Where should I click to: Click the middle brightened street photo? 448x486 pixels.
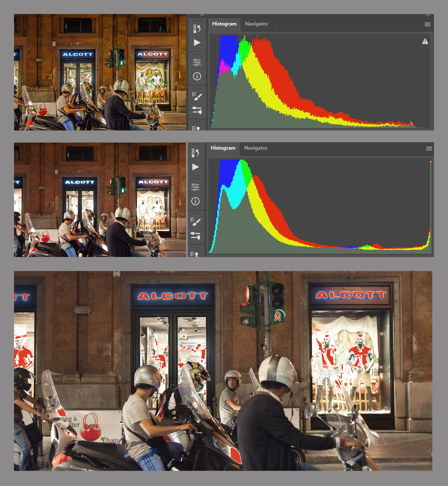100,200
